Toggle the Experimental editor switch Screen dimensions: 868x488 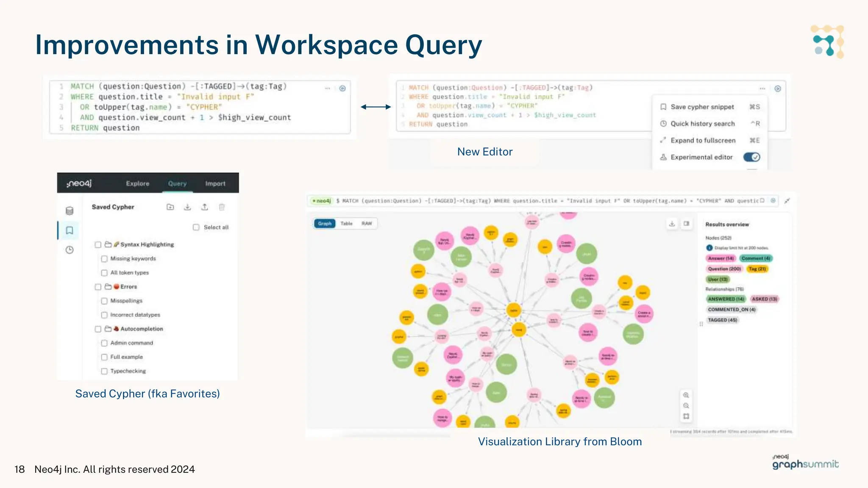point(752,157)
